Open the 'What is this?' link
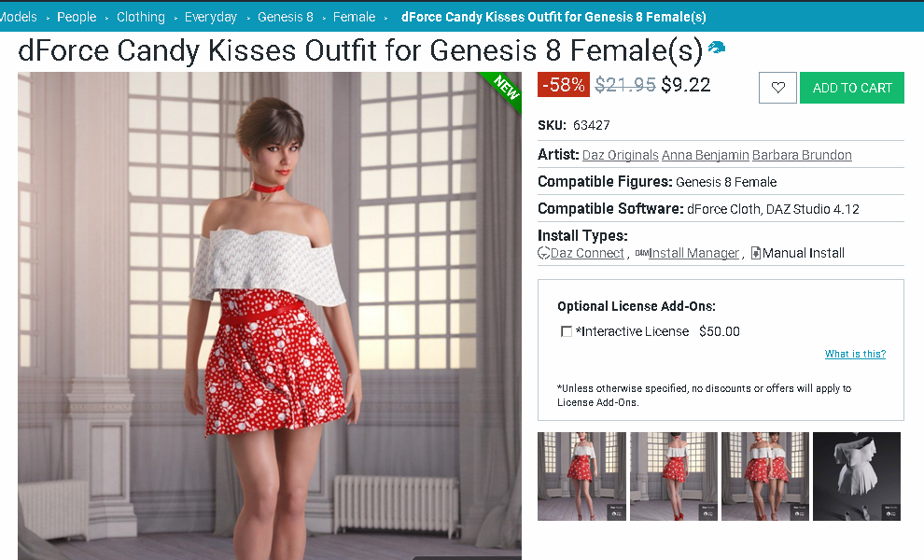 [855, 354]
